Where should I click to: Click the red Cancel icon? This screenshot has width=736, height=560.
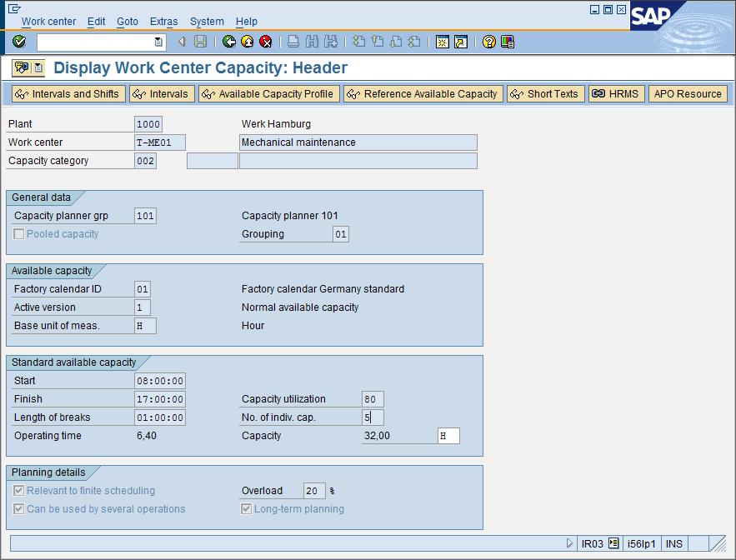tap(266, 42)
